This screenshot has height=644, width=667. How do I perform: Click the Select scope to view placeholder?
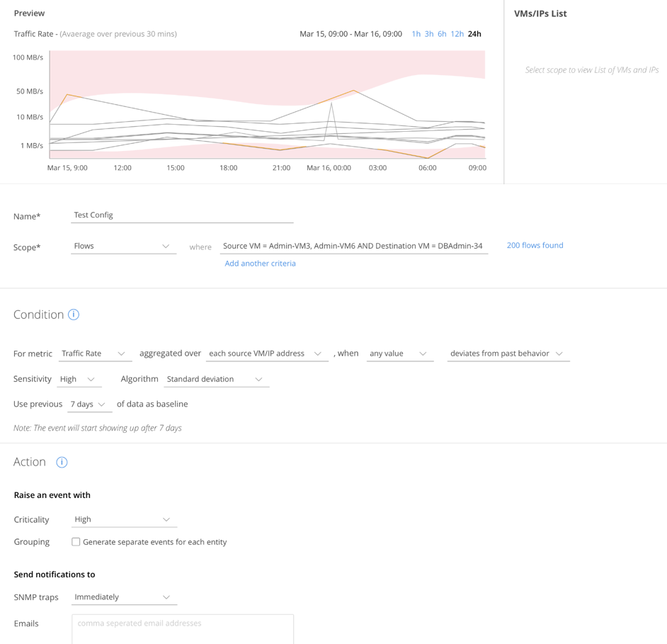coord(592,70)
